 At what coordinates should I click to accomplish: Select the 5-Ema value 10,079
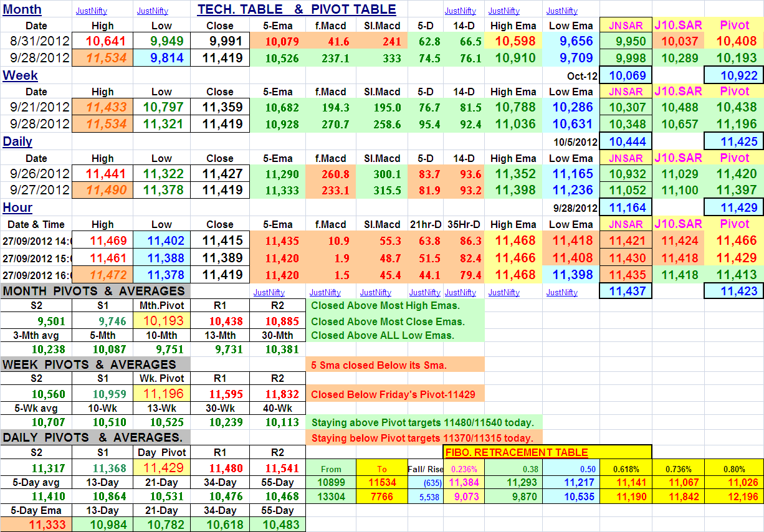click(x=278, y=42)
